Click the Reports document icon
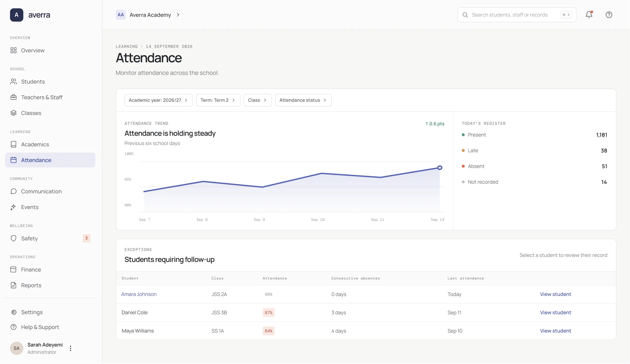This screenshot has height=364, width=630. [x=13, y=285]
